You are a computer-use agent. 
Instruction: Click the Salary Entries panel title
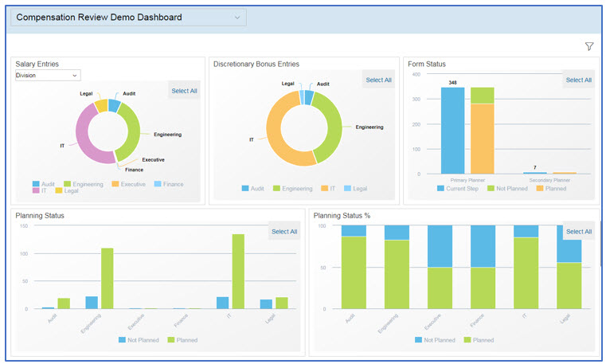tap(37, 65)
